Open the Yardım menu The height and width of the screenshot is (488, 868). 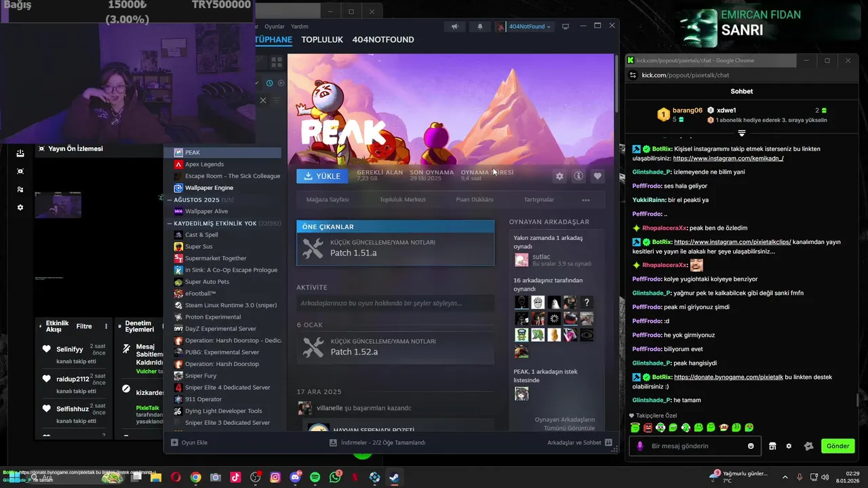pos(299,26)
